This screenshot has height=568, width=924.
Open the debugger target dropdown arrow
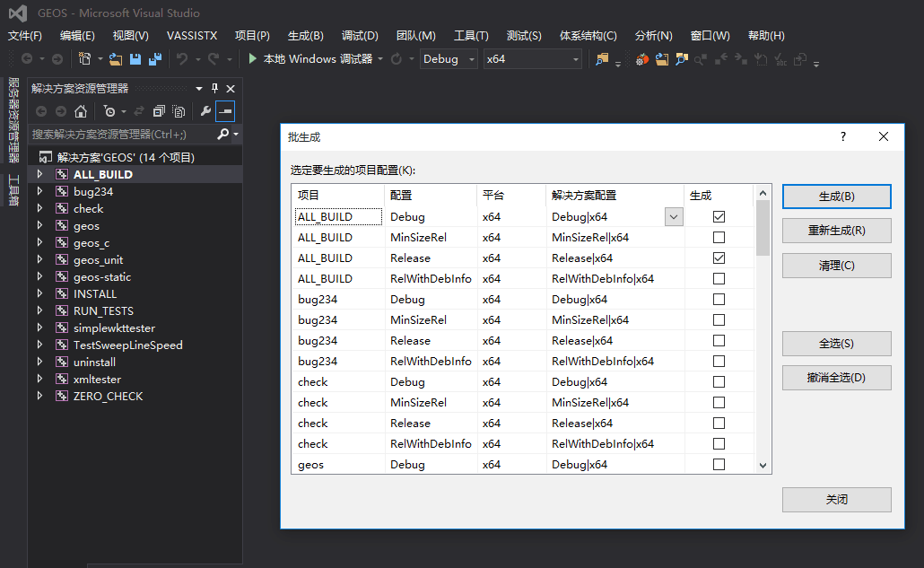380,59
